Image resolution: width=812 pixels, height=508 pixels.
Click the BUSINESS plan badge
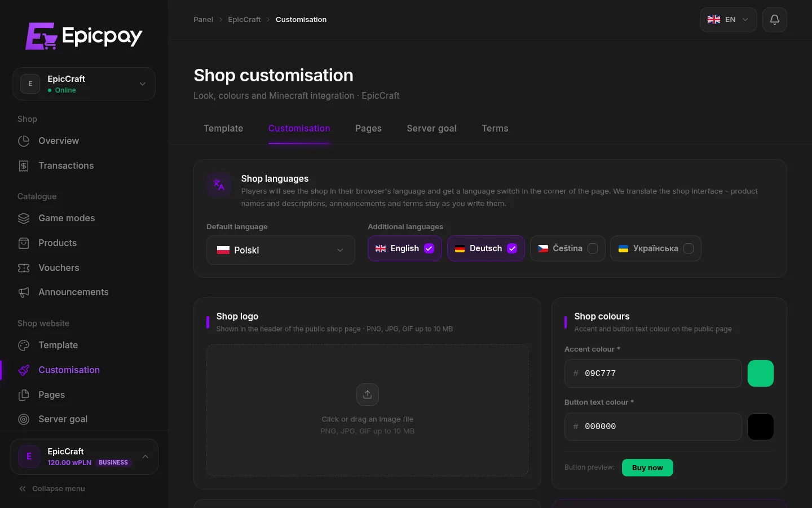[113, 463]
